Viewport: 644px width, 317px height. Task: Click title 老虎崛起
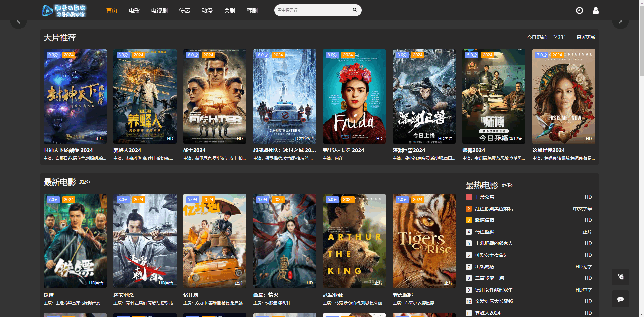click(403, 295)
